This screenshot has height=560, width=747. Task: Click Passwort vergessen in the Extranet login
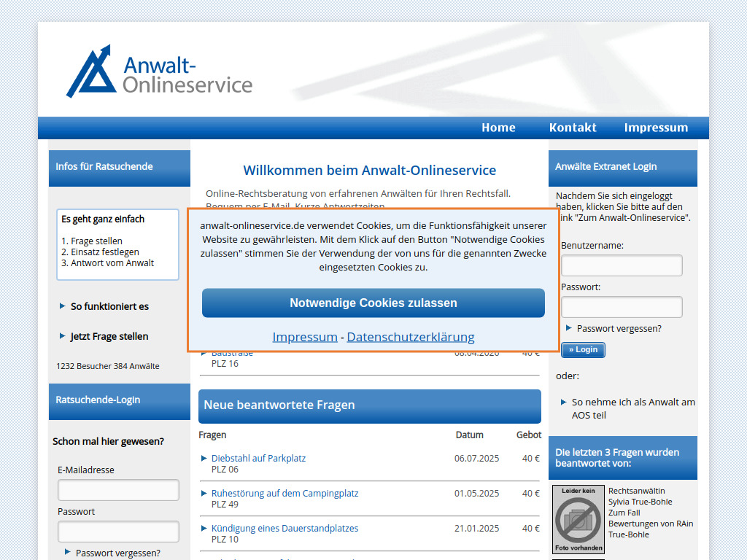[619, 329]
